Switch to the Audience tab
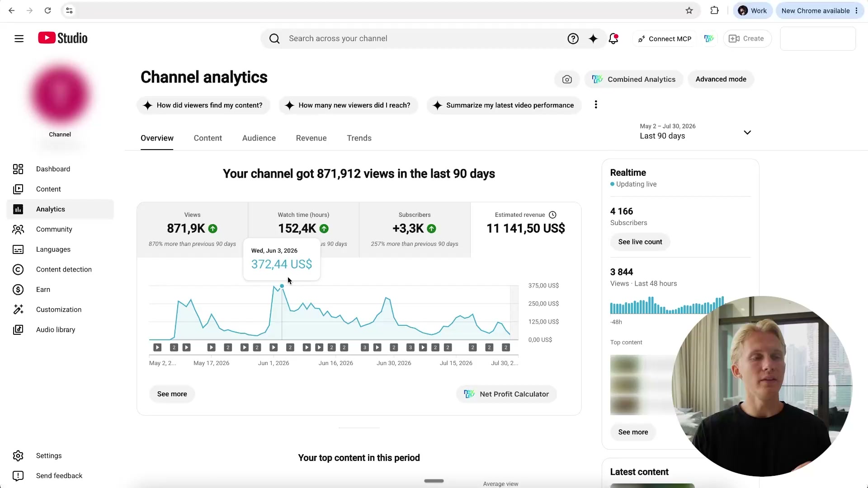Image resolution: width=868 pixels, height=488 pixels. point(259,138)
